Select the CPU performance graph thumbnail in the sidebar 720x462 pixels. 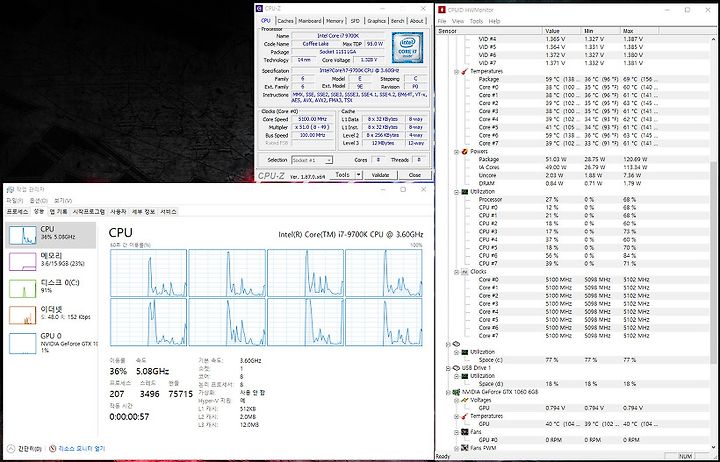coord(22,235)
